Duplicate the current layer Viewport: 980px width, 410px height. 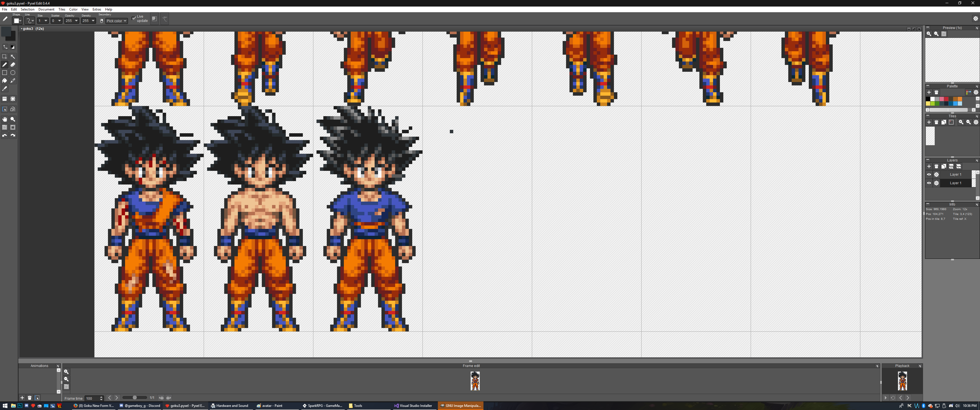pos(944,166)
